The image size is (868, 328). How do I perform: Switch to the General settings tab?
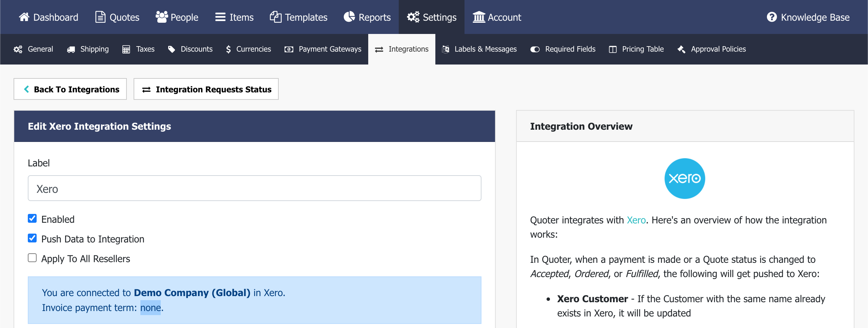pos(33,49)
